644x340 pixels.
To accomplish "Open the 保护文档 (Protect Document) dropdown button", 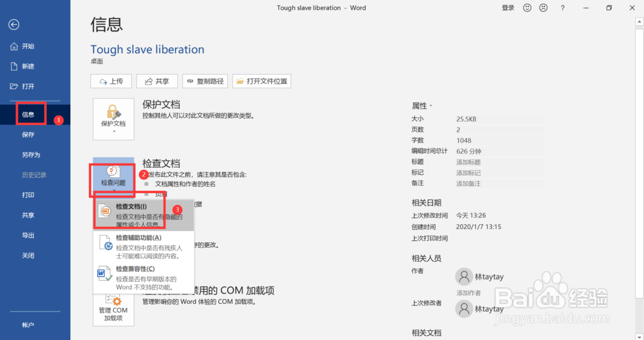I will click(x=113, y=119).
